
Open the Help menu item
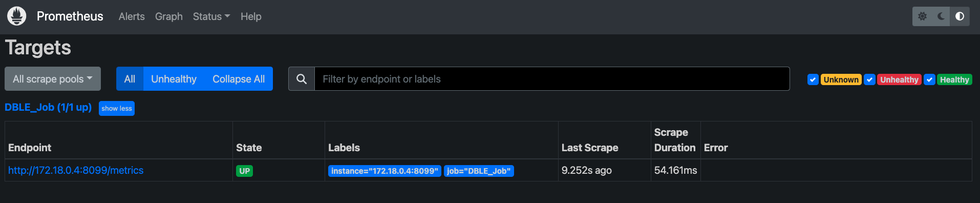pyautogui.click(x=251, y=16)
